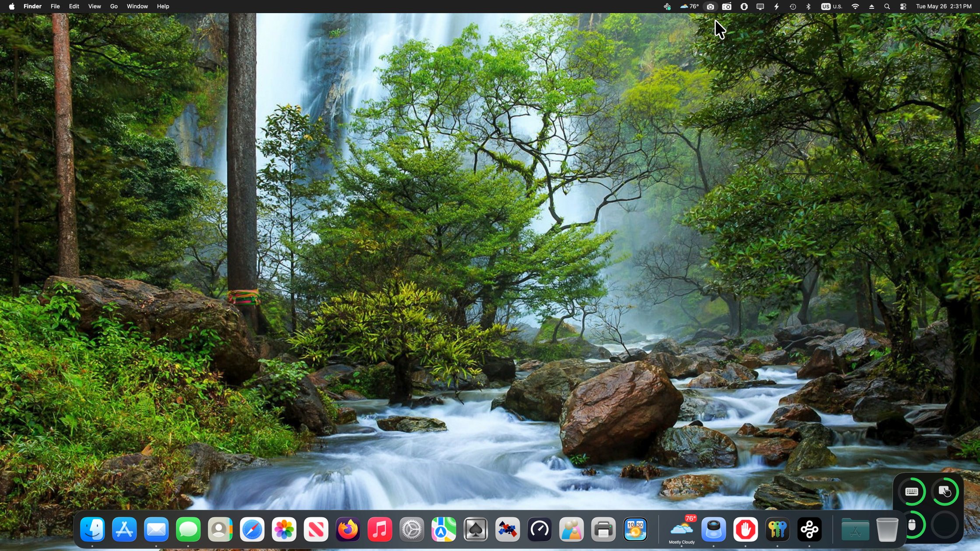980x551 pixels.
Task: Open the hand ad blocker menu bar icon
Action: point(744,7)
